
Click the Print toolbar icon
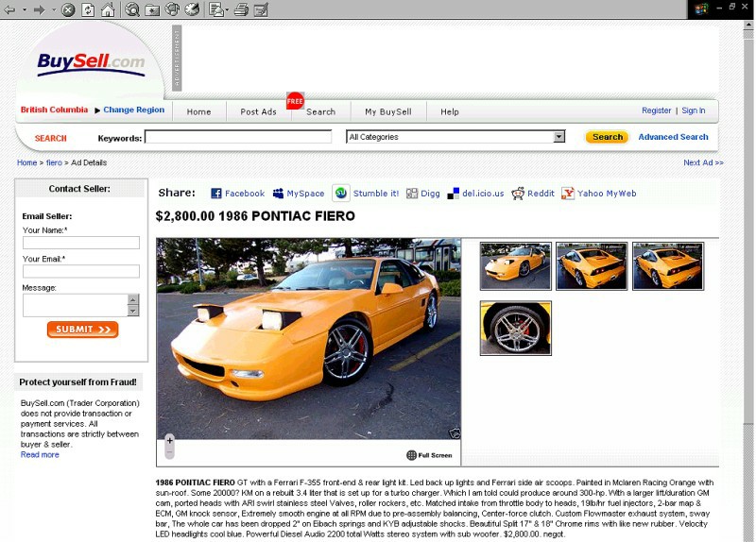[x=241, y=9]
